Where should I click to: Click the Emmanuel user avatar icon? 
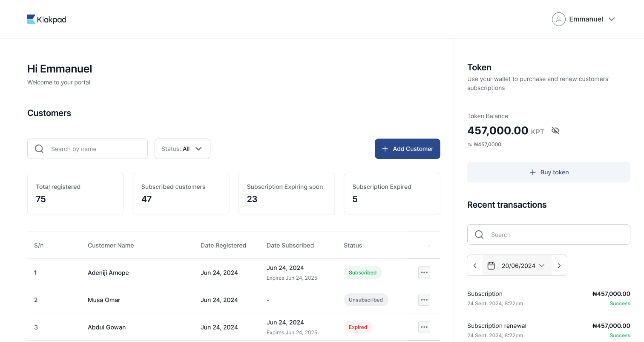[x=559, y=19]
